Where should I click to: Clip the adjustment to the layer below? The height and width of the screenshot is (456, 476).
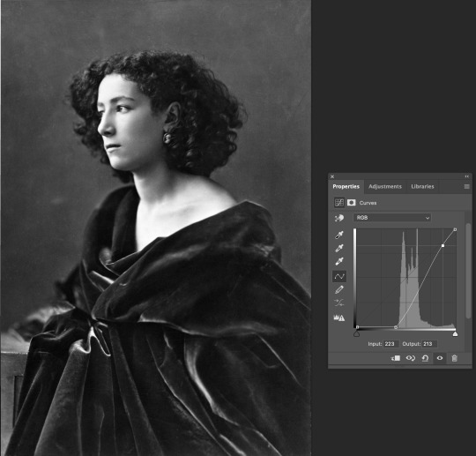coord(396,358)
